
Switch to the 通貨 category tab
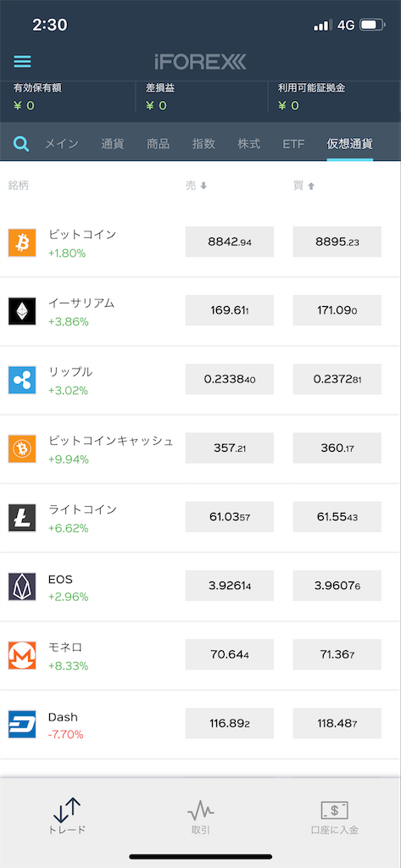point(113,144)
